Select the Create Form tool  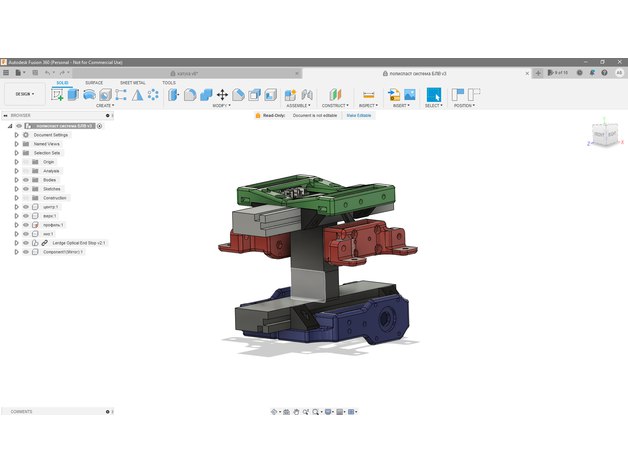pyautogui.click(x=89, y=95)
